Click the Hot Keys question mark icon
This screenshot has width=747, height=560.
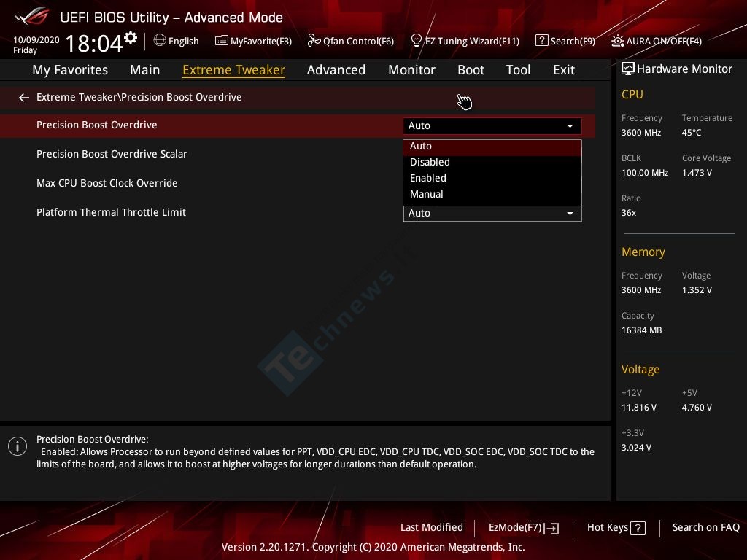pyautogui.click(x=638, y=528)
